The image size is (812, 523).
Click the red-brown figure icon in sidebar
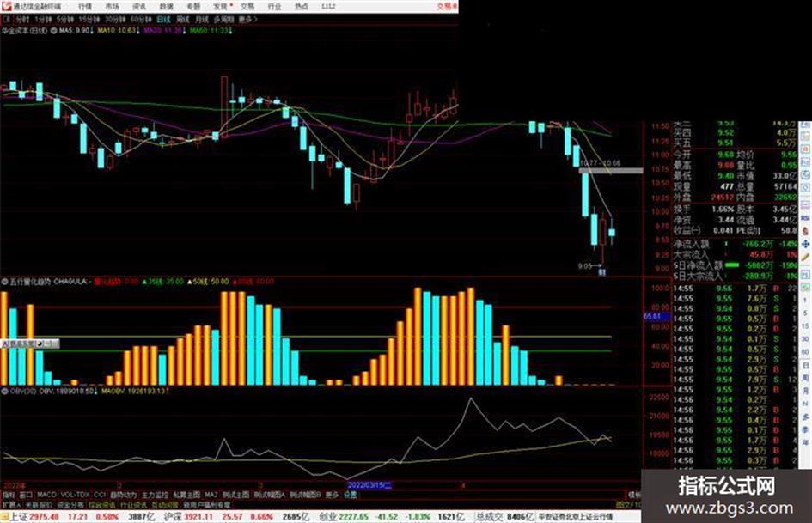tap(805, 230)
